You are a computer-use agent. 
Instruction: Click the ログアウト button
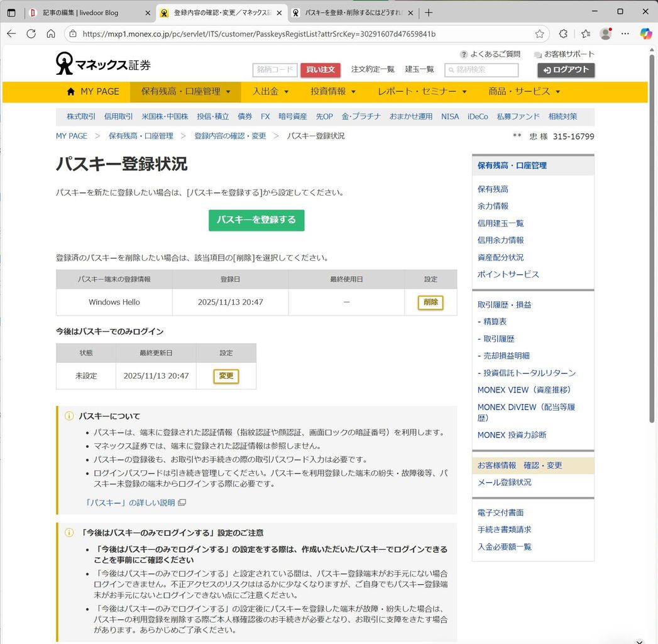(566, 70)
